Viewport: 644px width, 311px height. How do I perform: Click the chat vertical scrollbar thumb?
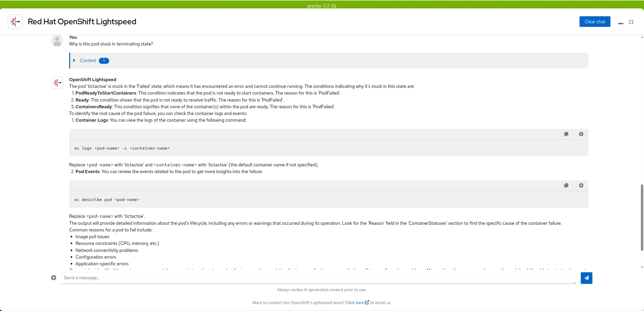[x=642, y=217]
